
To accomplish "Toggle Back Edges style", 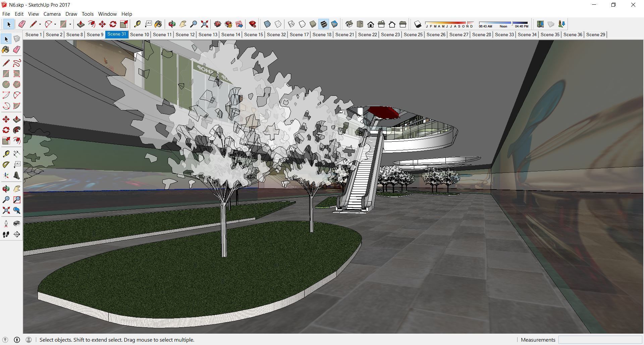I will click(x=278, y=24).
